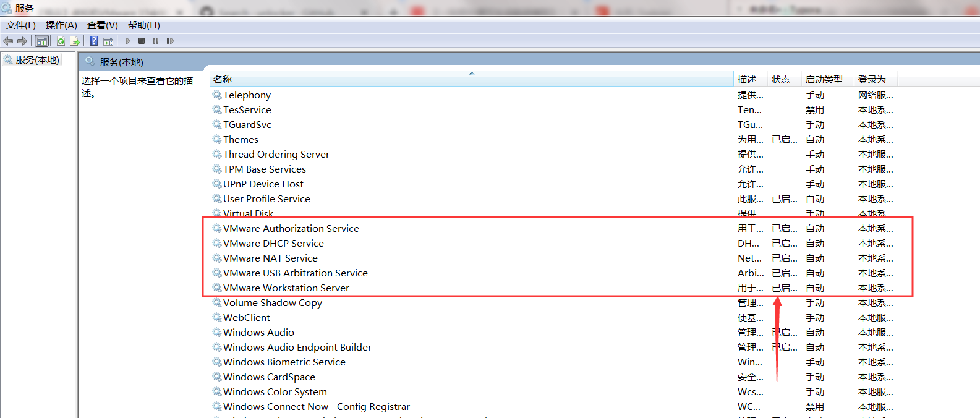
Task: Toggle the show/hide action pane button
Action: (108, 41)
